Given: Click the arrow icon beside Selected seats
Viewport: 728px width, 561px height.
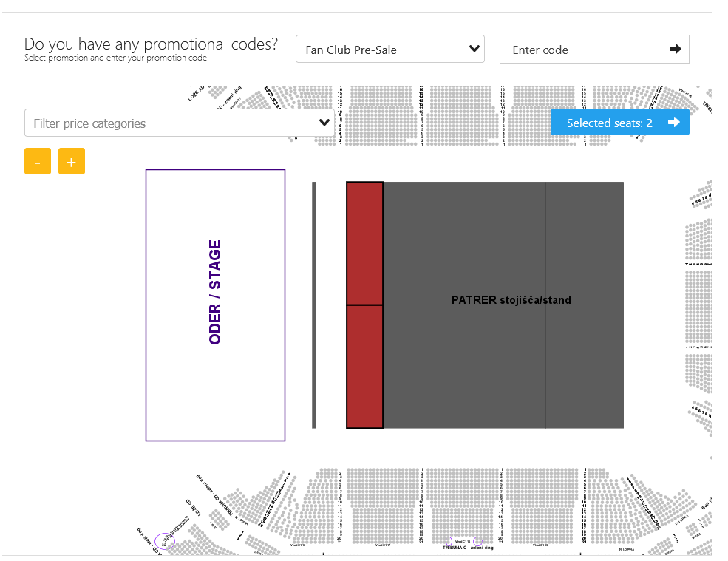Looking at the screenshot, I should (673, 123).
